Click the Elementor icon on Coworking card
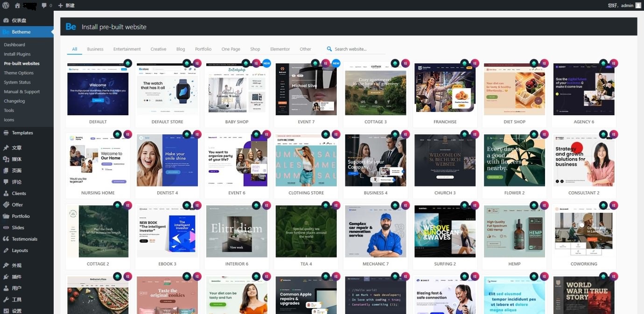Viewport: 644px width, 314px height. [614, 205]
